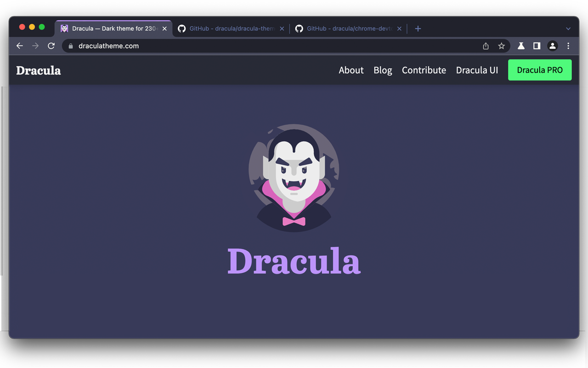This screenshot has height=368, width=588.
Task: Switch to the Dracula Dark theme tab
Action: click(113, 29)
